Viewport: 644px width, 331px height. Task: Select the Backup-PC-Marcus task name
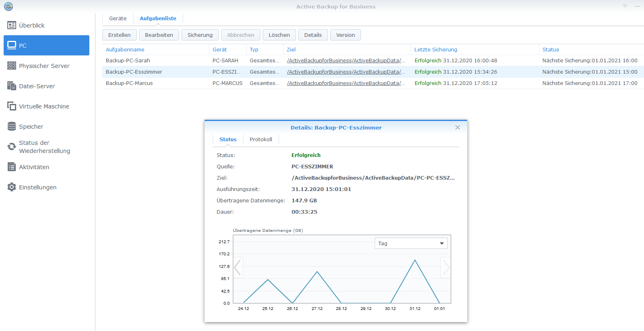[x=129, y=83]
